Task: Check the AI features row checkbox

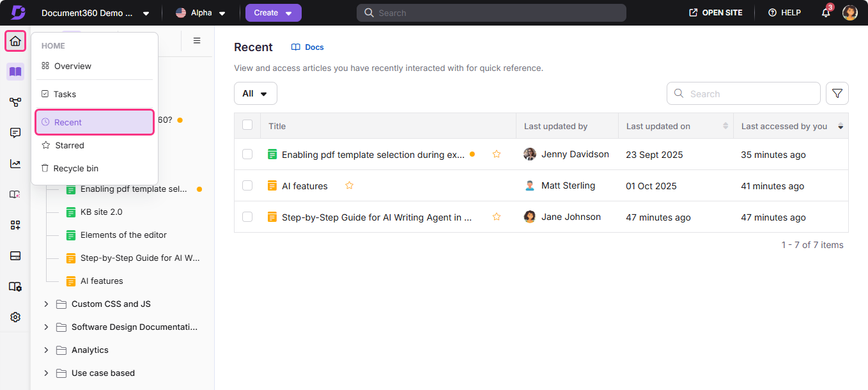Action: click(247, 185)
